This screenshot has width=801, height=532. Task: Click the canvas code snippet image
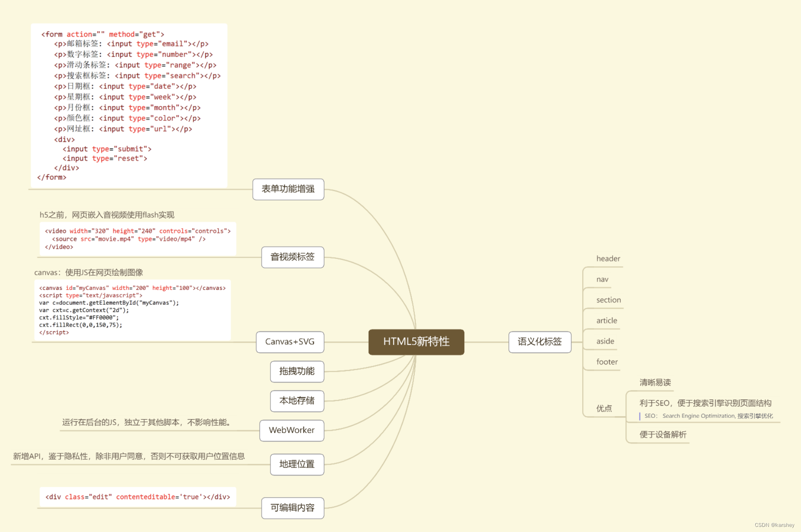tap(132, 310)
